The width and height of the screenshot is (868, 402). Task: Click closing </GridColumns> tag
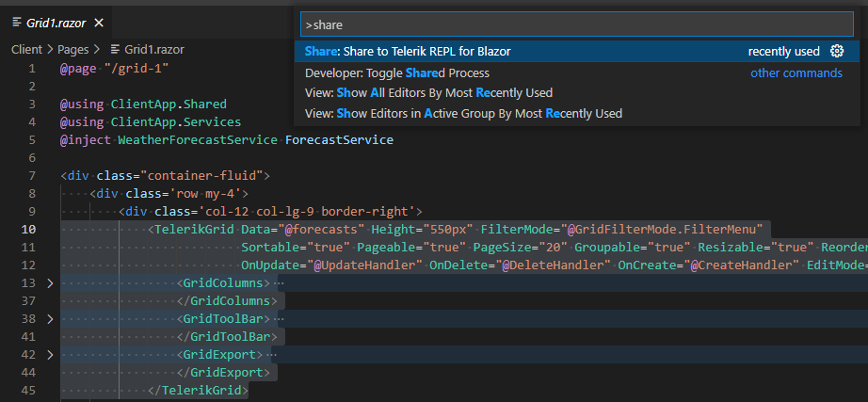[227, 301]
